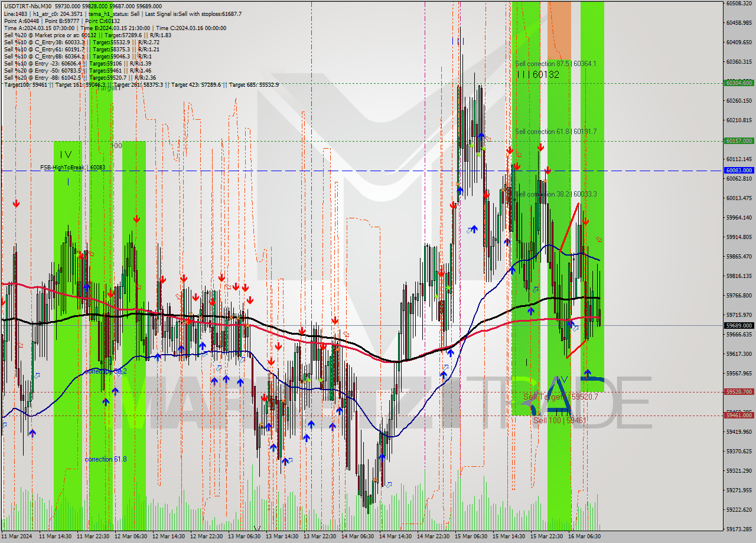Click the 'I I I 60132' wave label
The width and height of the screenshot is (756, 543).
pos(537,74)
